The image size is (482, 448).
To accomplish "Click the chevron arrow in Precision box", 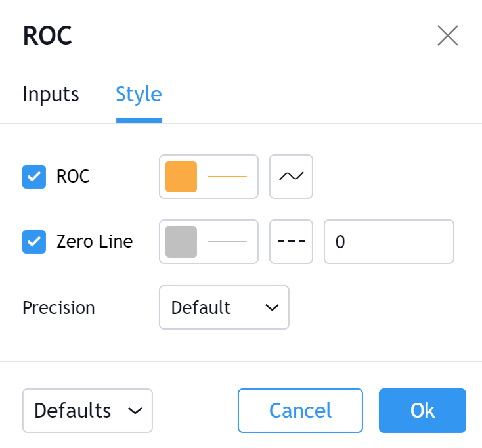I will click(272, 307).
